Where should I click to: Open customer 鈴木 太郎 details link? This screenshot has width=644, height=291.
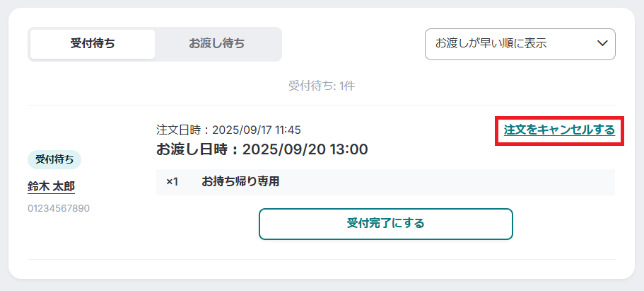[x=52, y=187]
